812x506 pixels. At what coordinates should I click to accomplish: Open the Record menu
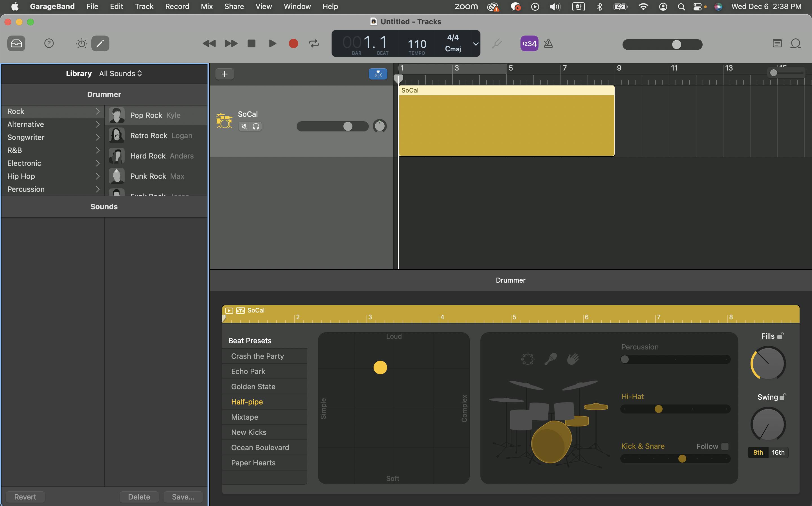tap(177, 6)
